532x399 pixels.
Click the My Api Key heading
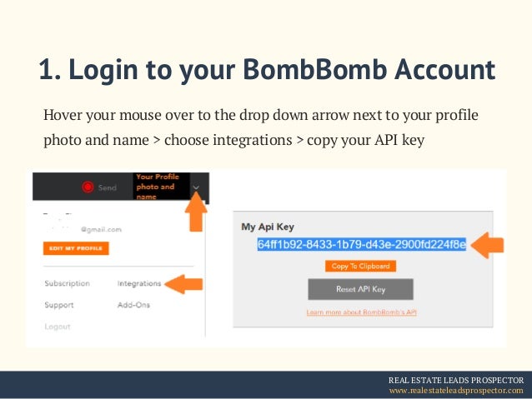[x=268, y=227]
